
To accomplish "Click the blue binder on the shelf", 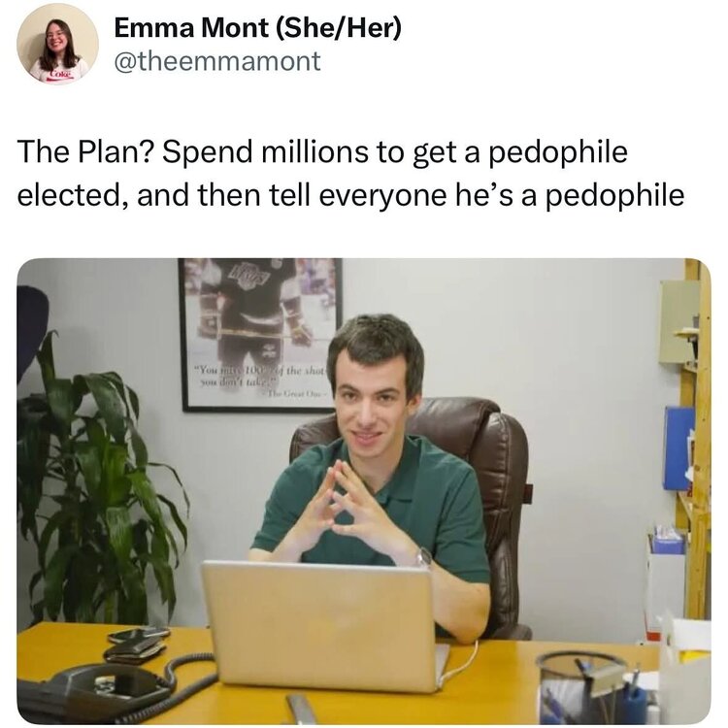I will pos(678,447).
